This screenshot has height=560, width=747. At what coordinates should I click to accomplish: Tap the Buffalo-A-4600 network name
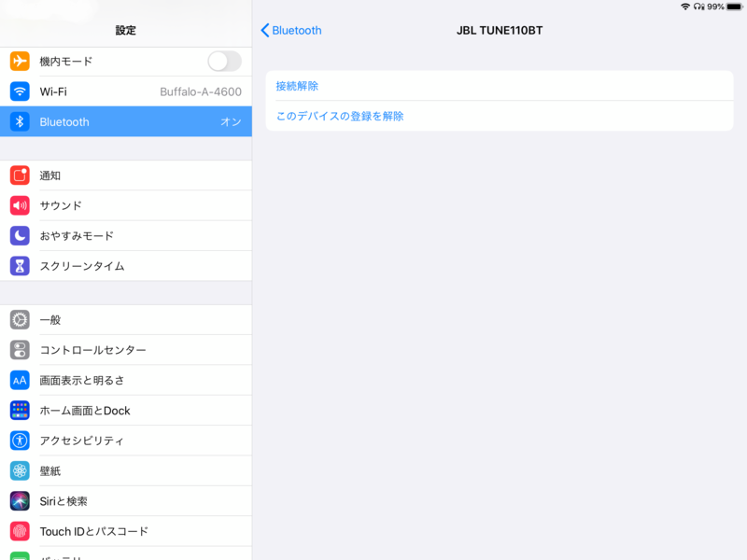pos(201,91)
